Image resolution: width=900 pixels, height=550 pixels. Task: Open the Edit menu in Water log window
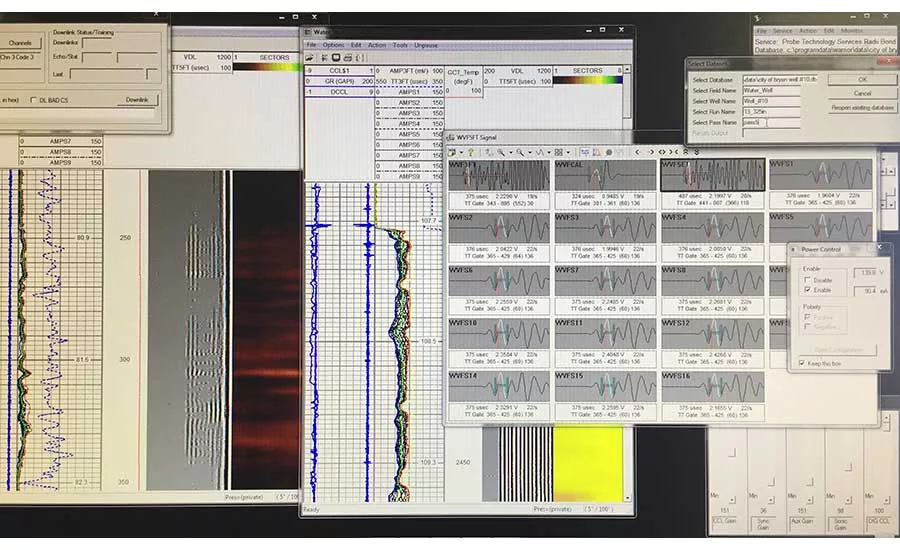click(356, 45)
